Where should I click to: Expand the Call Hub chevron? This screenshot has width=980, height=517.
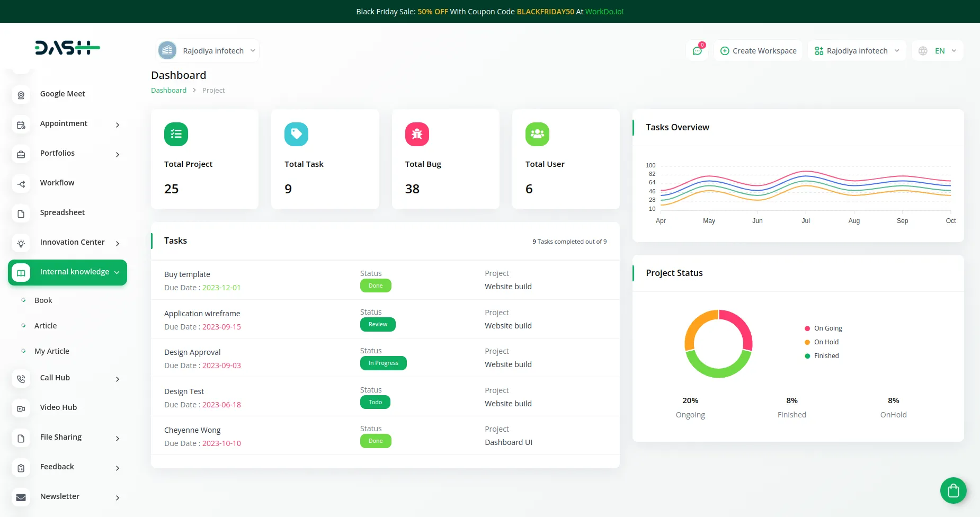click(118, 379)
